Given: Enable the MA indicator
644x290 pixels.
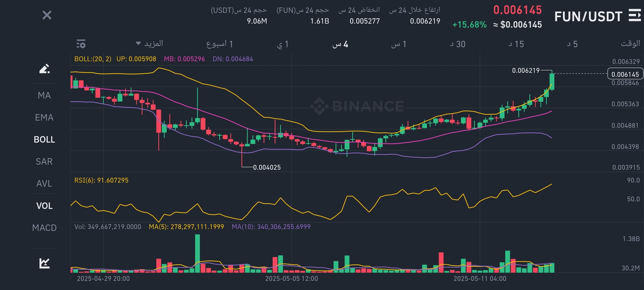Looking at the screenshot, I should coord(44,95).
